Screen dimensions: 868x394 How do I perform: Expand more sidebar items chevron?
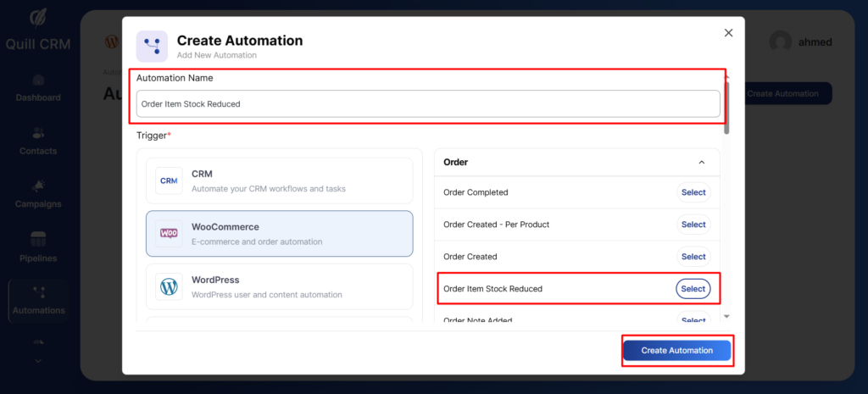tap(38, 359)
